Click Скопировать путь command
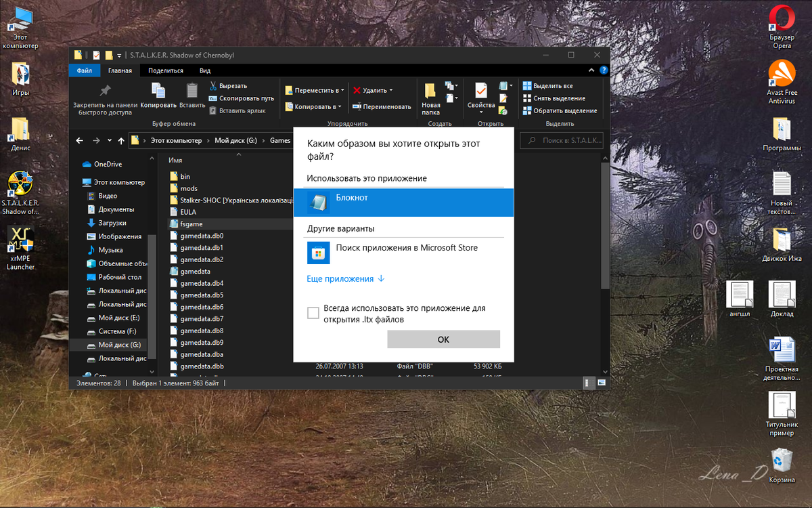This screenshot has height=508, width=812. (242, 98)
